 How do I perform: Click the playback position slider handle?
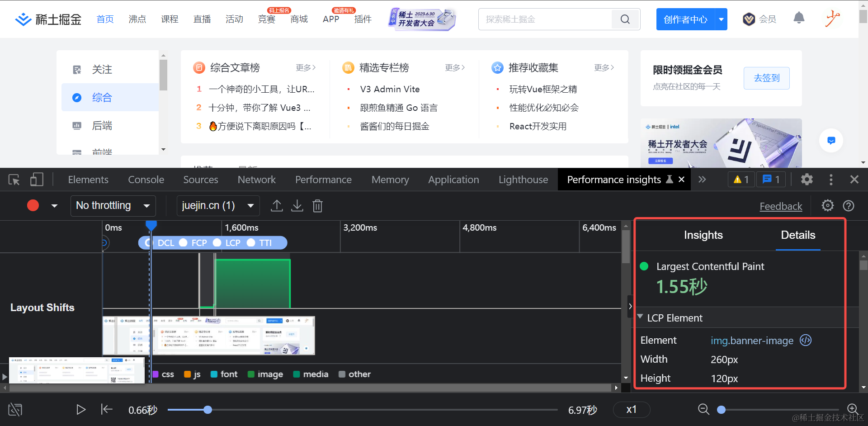(x=208, y=410)
